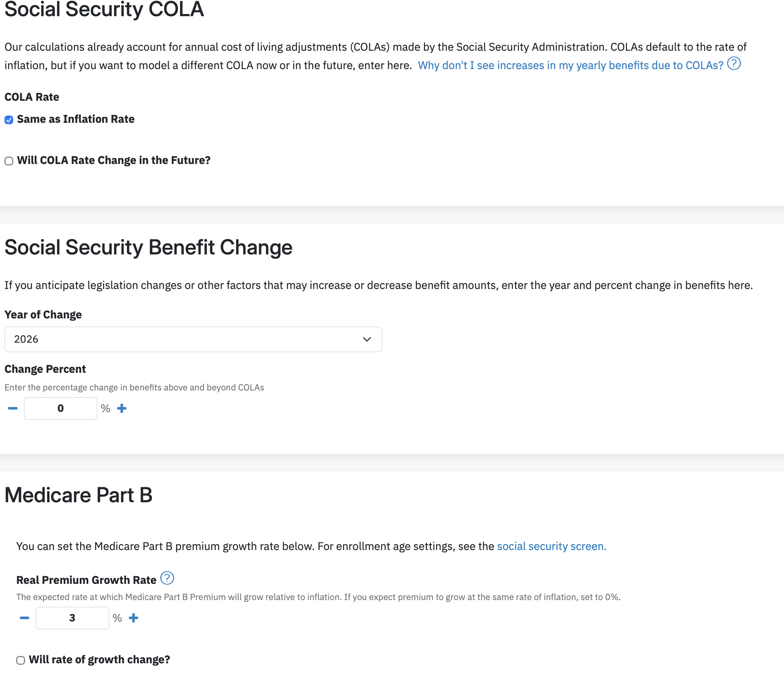Enable Will COLA Rate Change in the Future
The height and width of the screenshot is (678, 784).
click(x=9, y=161)
